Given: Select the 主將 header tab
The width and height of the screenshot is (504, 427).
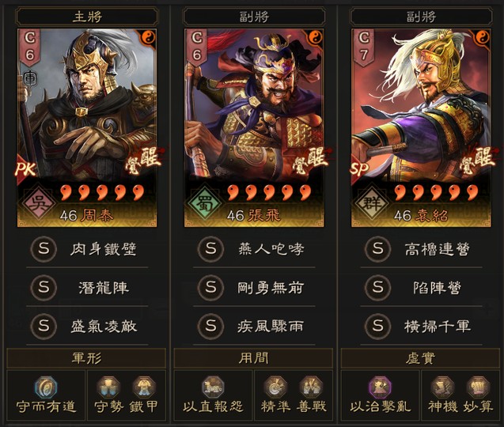Looking at the screenshot, I should (x=87, y=17).
